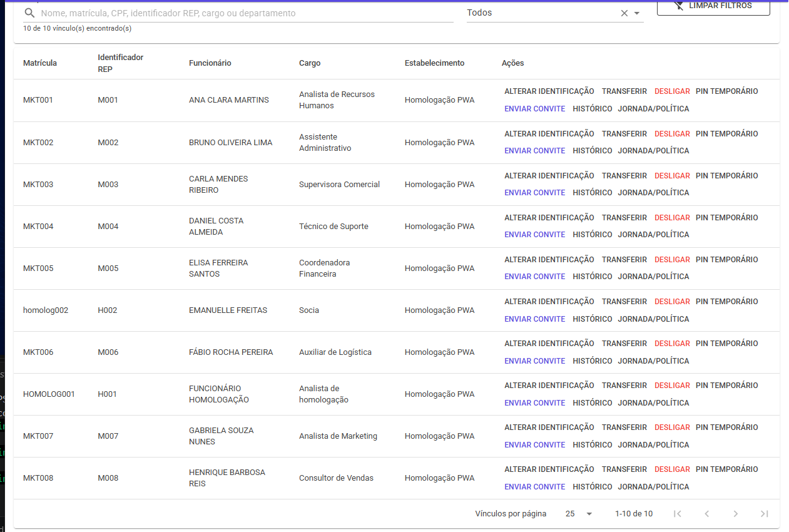Click matrícula HOMOLOG001
The width and height of the screenshot is (789, 532).
(x=49, y=394)
